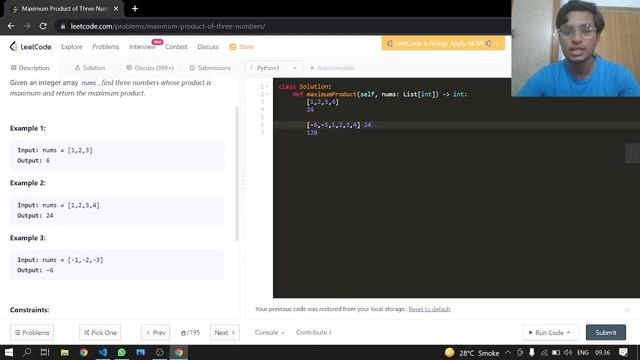Click the LeetCode logo
Image resolution: width=640 pixels, height=360 pixels.
(x=31, y=47)
